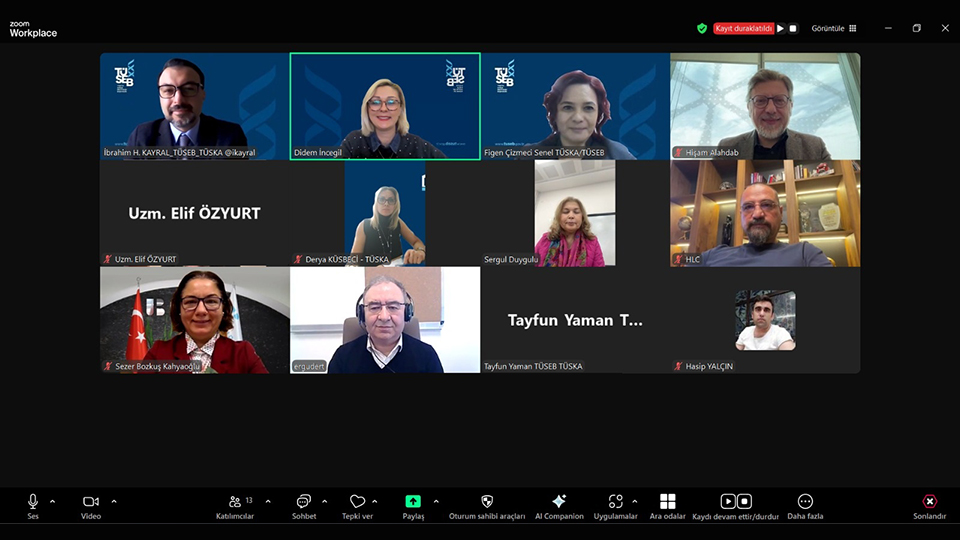The height and width of the screenshot is (540, 960).
Task: Expand video options arrow beside Video
Action: pyautogui.click(x=114, y=501)
